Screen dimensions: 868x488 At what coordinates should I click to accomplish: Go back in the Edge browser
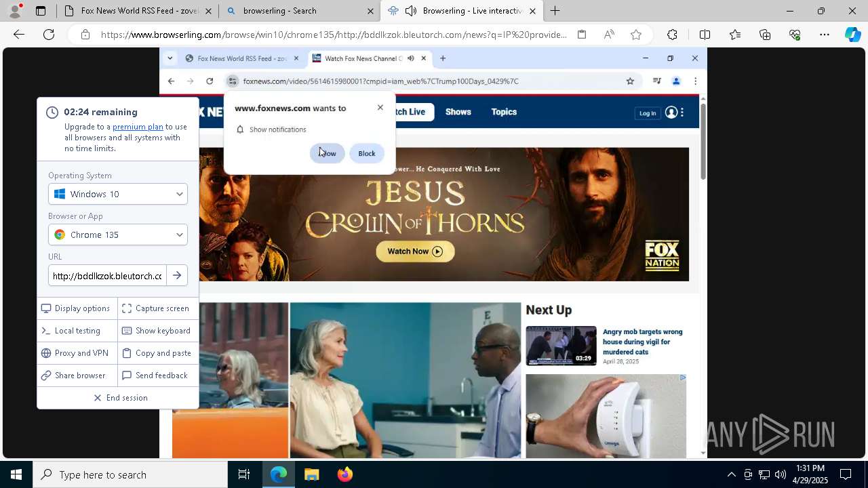[19, 35]
